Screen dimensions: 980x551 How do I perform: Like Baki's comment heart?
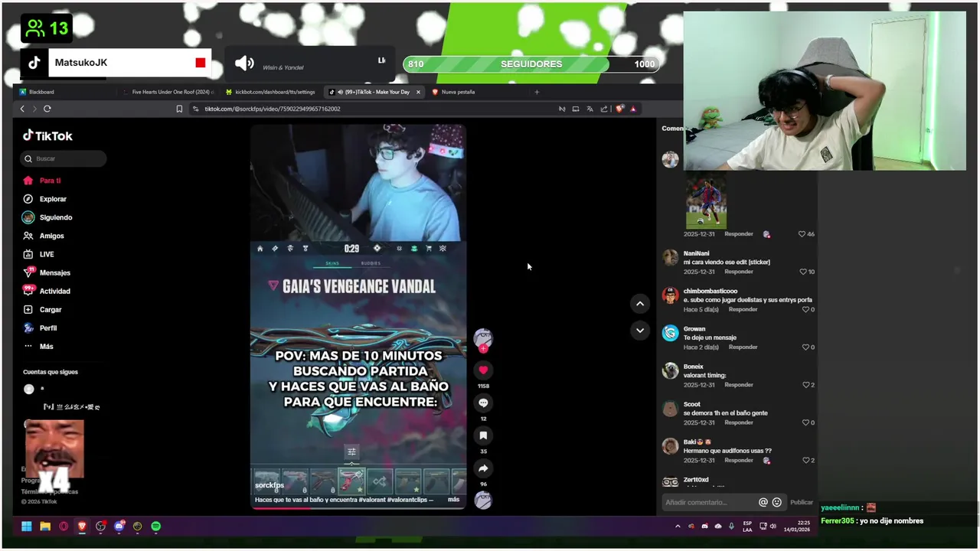tap(805, 461)
